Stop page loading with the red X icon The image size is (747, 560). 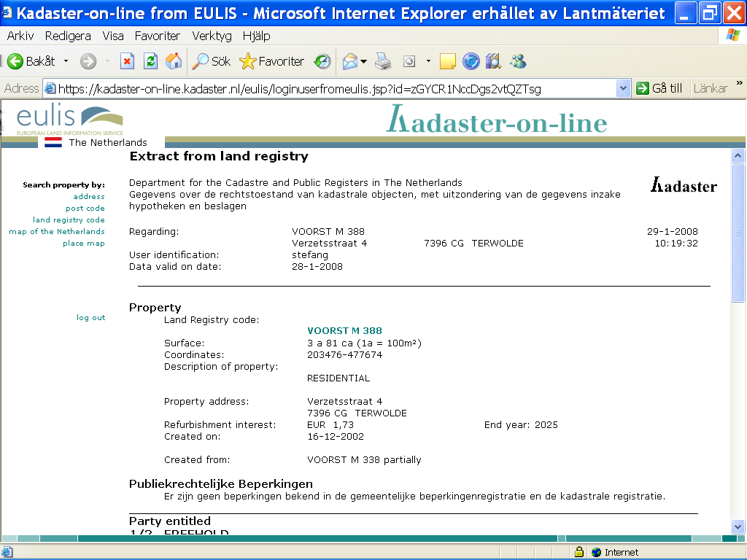(x=127, y=61)
